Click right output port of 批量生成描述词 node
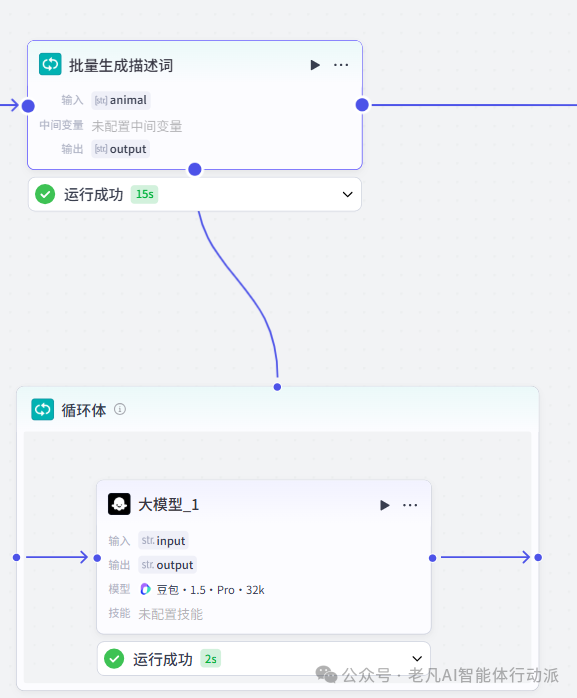 point(362,105)
